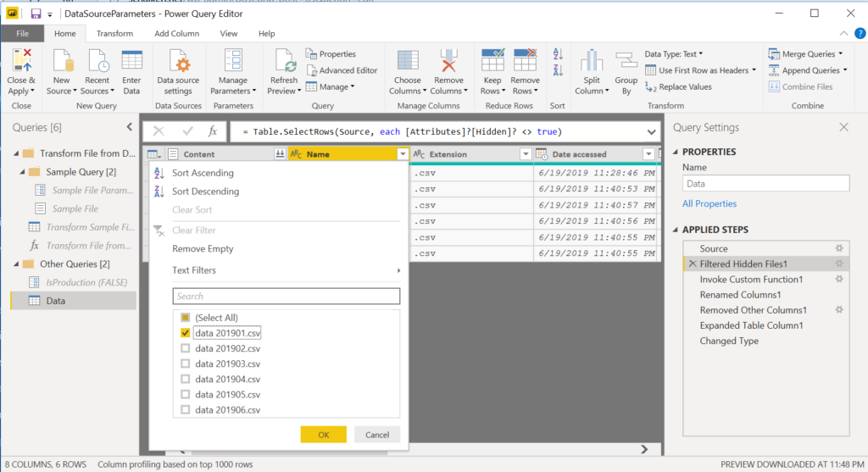Collapse the Queries pane
Viewport: 868px width, 472px height.
130,127
